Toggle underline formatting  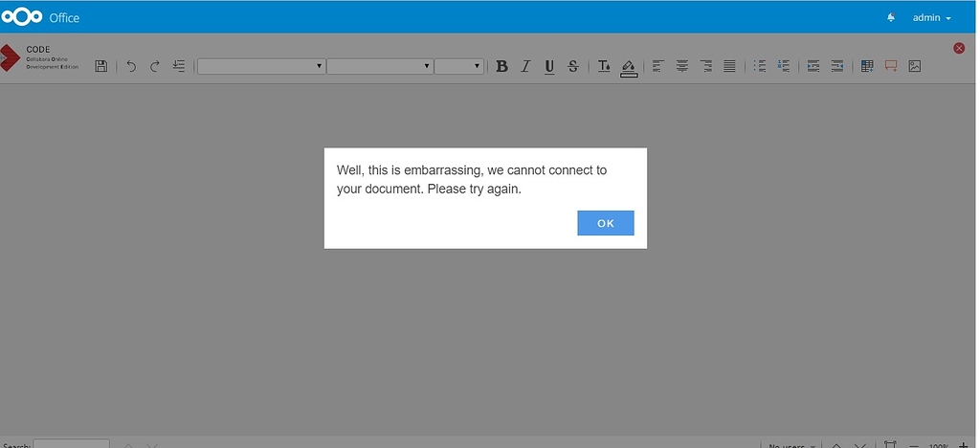click(x=549, y=67)
